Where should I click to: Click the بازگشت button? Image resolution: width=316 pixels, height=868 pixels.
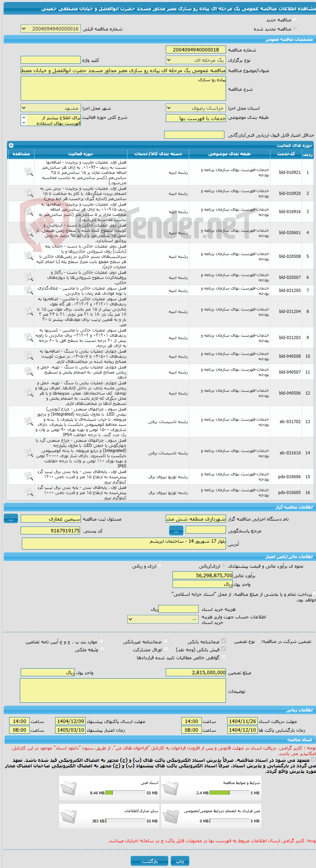[149, 861]
